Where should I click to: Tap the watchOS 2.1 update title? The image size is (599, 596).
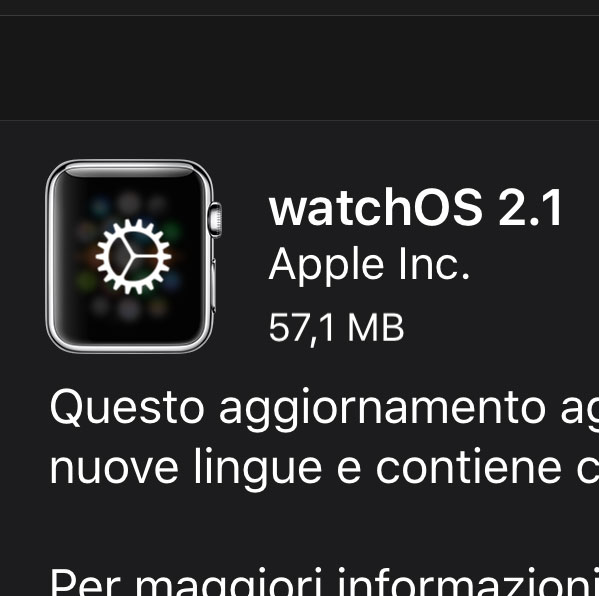[x=416, y=209]
